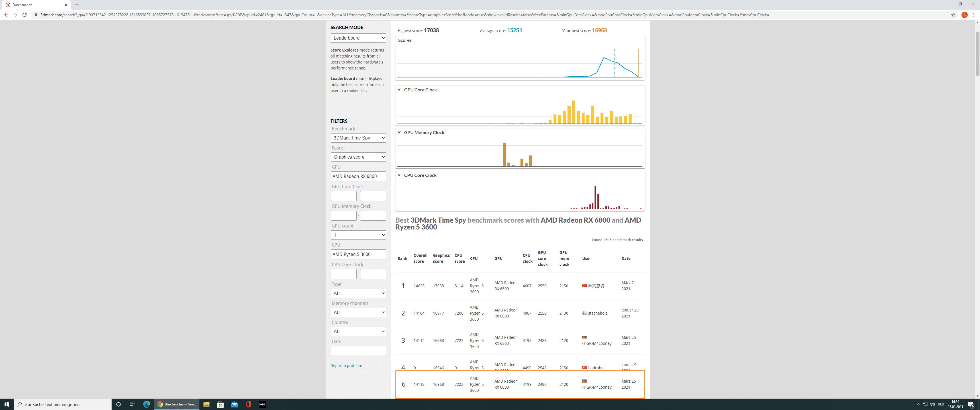980x410 pixels.
Task: Click the Windows taskbar search box
Action: pyautogui.click(x=63, y=404)
